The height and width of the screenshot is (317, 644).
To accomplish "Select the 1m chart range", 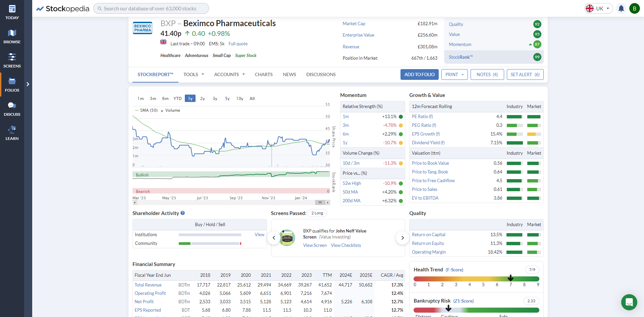I will click(x=141, y=99).
